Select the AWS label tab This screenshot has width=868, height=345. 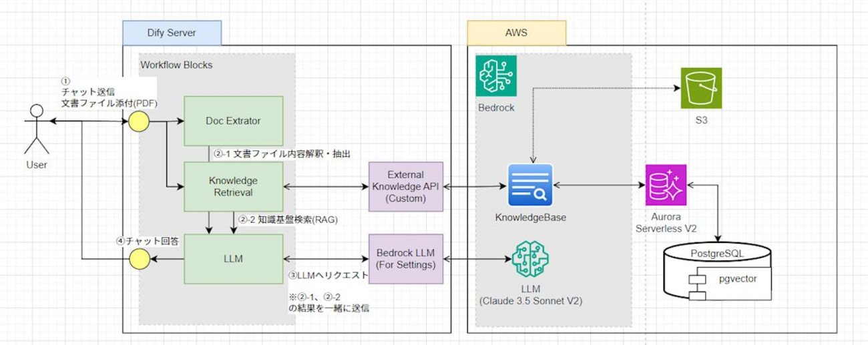point(517,33)
